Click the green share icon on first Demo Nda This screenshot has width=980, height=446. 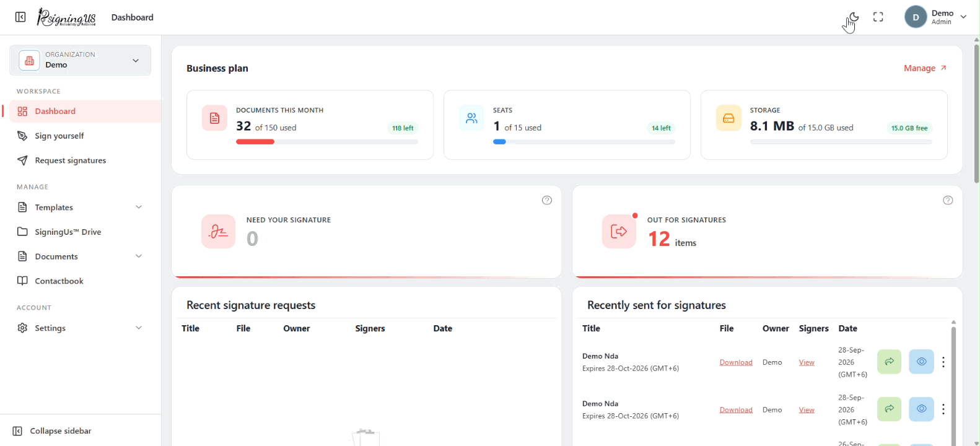[x=890, y=362]
